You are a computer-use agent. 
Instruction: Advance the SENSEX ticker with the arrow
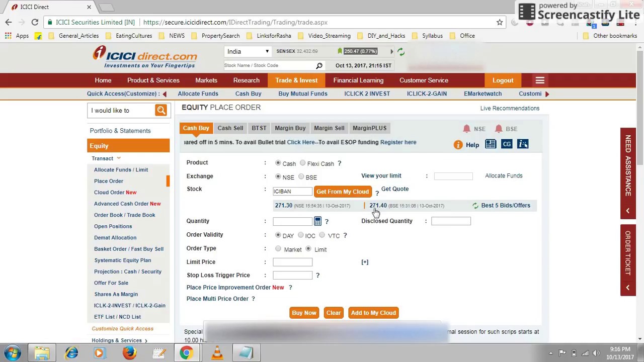click(x=392, y=51)
